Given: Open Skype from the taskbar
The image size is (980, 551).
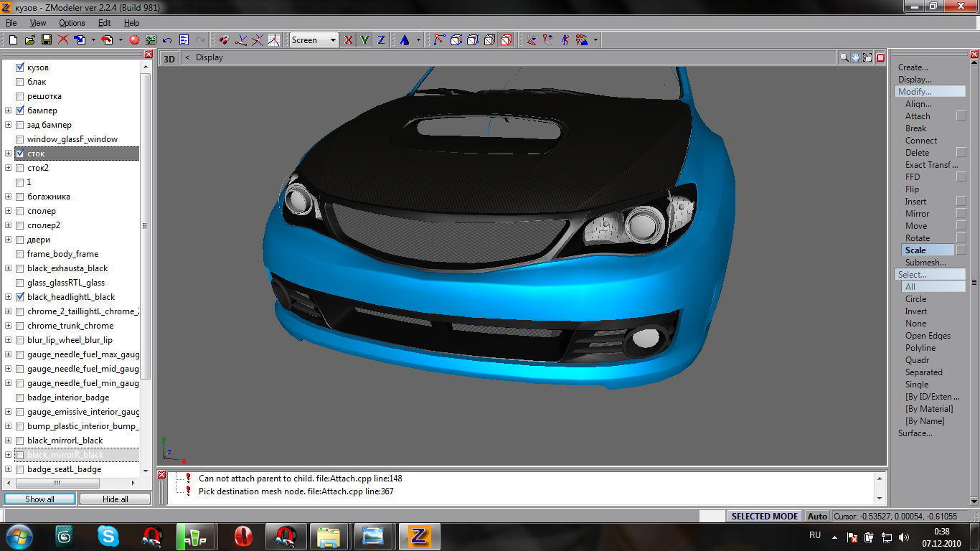Looking at the screenshot, I should (x=108, y=536).
